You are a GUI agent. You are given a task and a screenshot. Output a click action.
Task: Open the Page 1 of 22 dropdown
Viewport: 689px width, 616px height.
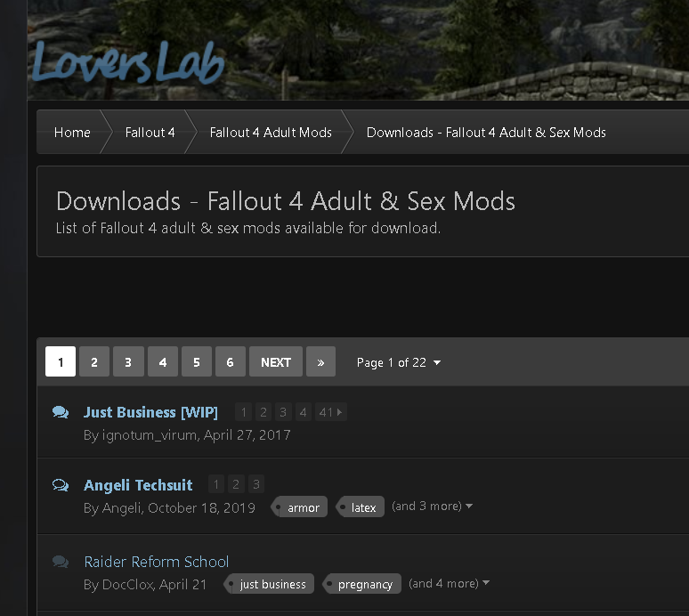[399, 362]
